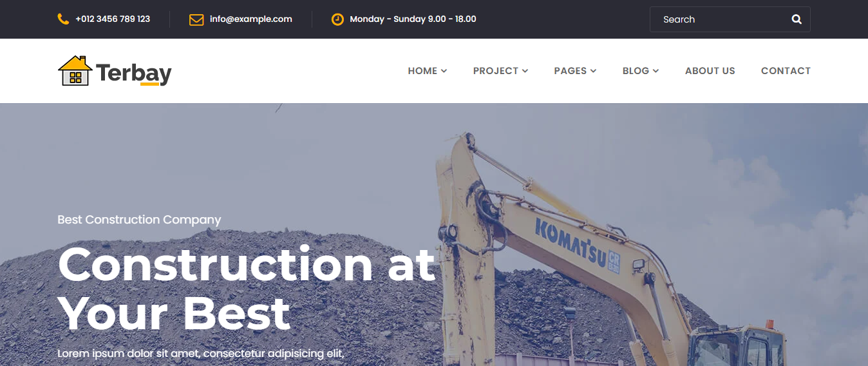Viewport: 868px width, 366px height.
Task: Click the search magnifier icon
Action: (x=797, y=19)
